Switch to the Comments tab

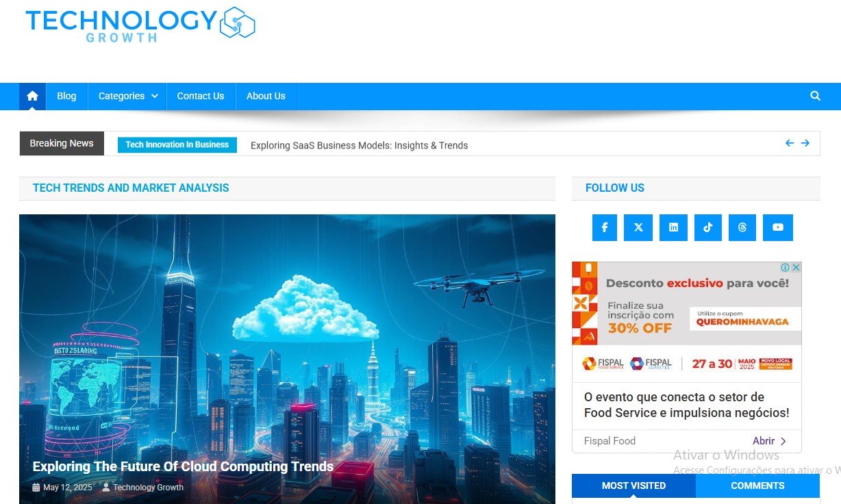click(757, 486)
